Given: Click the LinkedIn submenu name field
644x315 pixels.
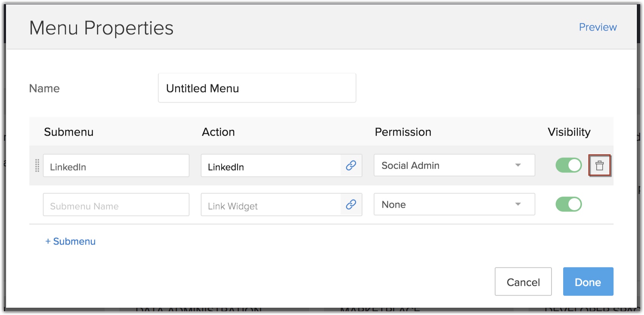Looking at the screenshot, I should (116, 166).
